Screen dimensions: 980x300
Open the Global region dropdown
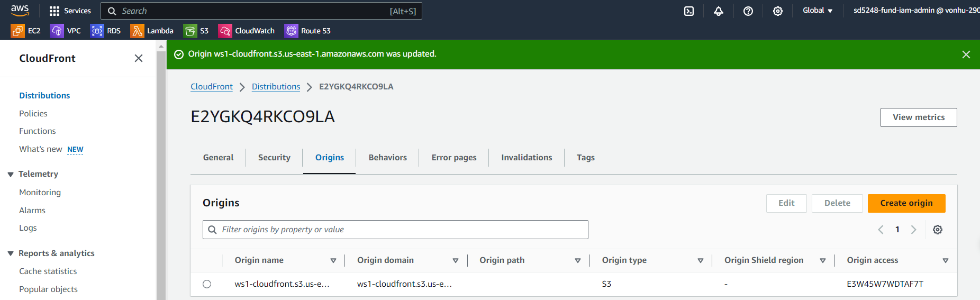click(x=817, y=11)
